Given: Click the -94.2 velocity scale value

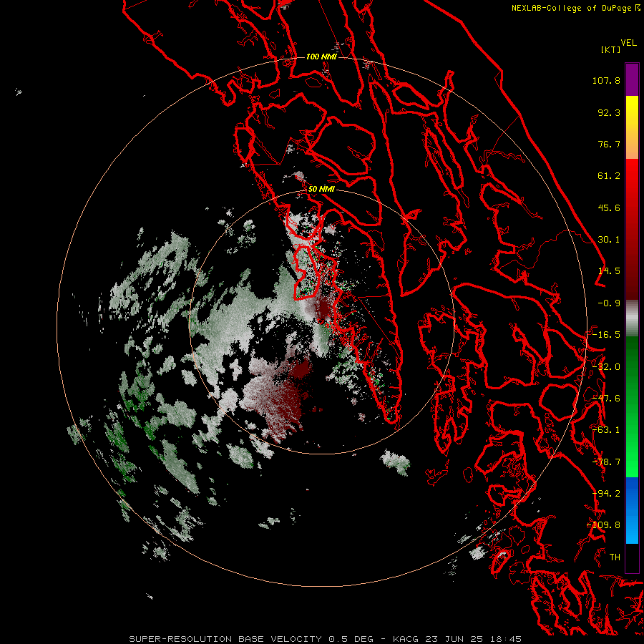Looking at the screenshot, I should click(x=606, y=494).
